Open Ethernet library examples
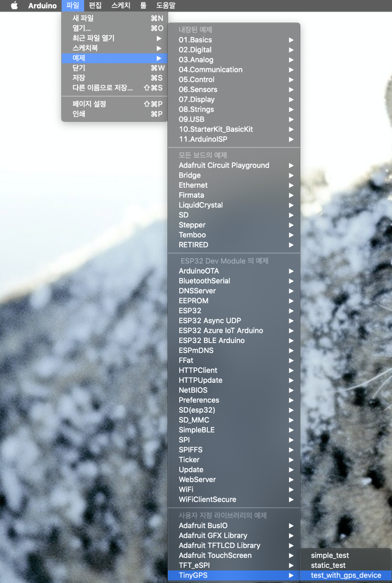Screen dimensions: 392x583 234,185
